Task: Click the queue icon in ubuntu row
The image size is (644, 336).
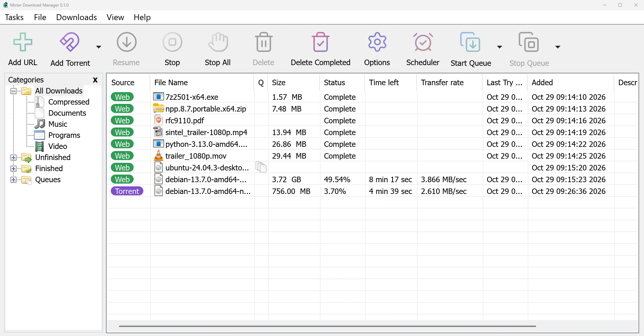Action: click(x=261, y=167)
